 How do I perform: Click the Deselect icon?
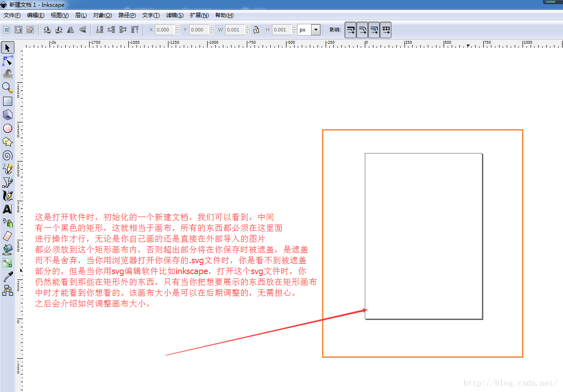click(x=30, y=30)
